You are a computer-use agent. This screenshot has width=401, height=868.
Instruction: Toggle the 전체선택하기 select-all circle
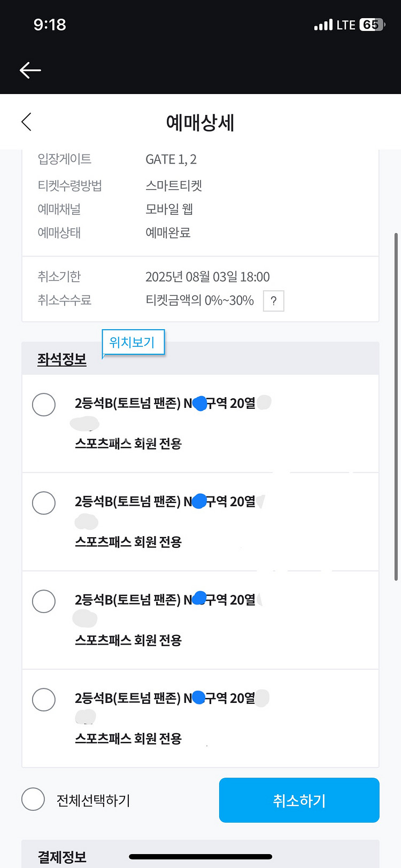pyautogui.click(x=33, y=800)
